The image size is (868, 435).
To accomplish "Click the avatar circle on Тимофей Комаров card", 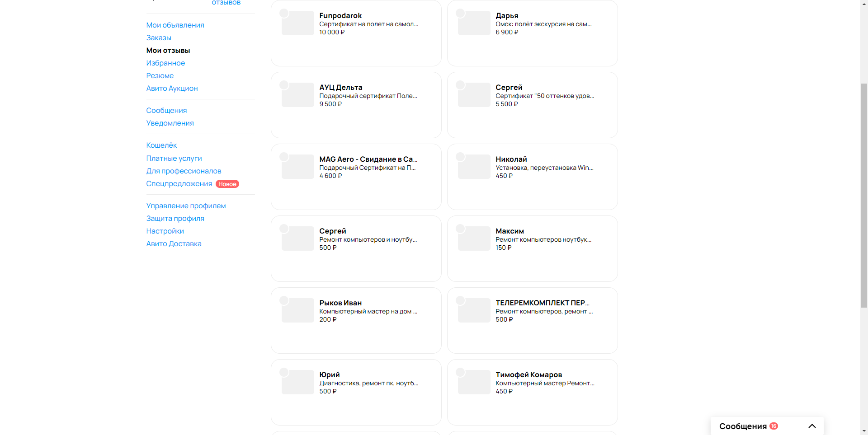I will [x=460, y=372].
